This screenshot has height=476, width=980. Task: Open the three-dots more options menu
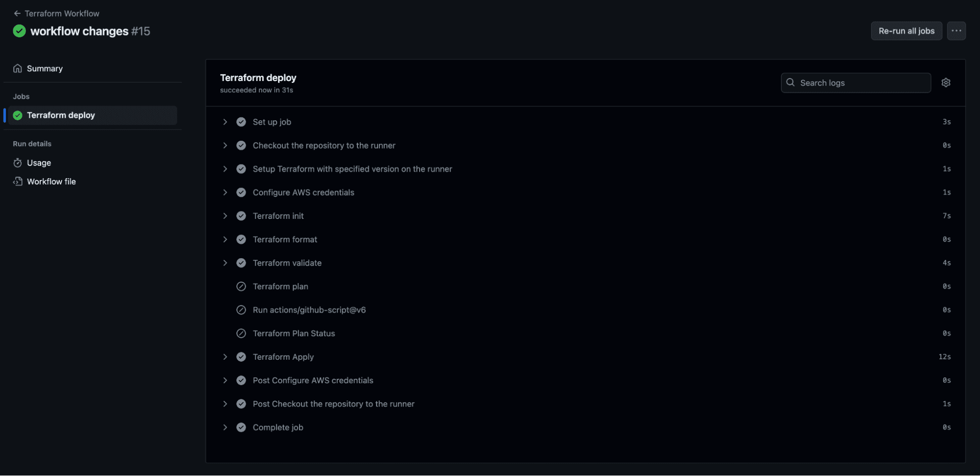pyautogui.click(x=956, y=31)
